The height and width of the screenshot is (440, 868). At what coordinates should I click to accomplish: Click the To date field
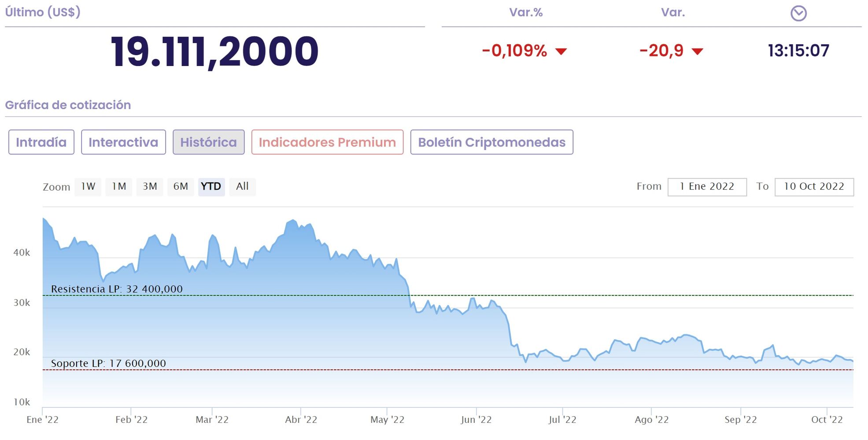pos(814,187)
